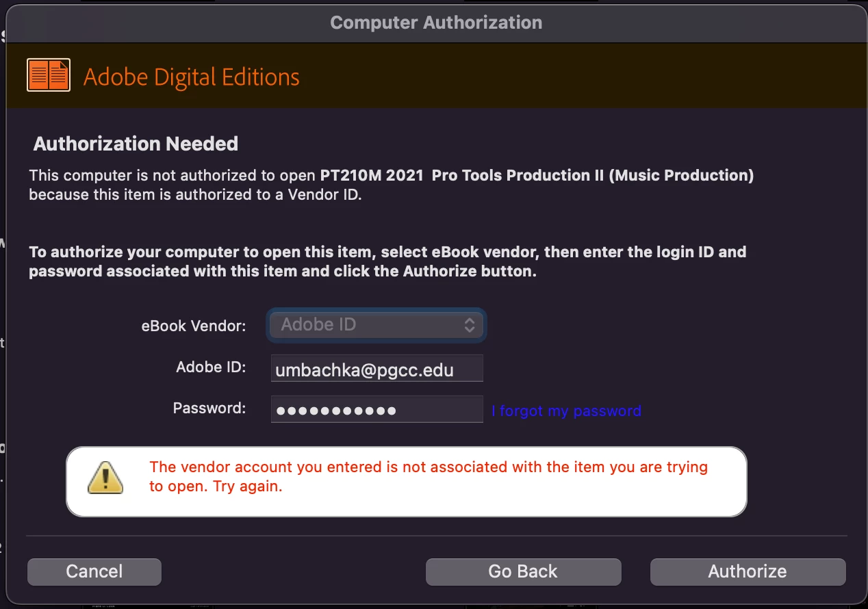Click the Adobe Digital Editions book icon
Viewport: 868px width, 609px height.
coord(49,75)
